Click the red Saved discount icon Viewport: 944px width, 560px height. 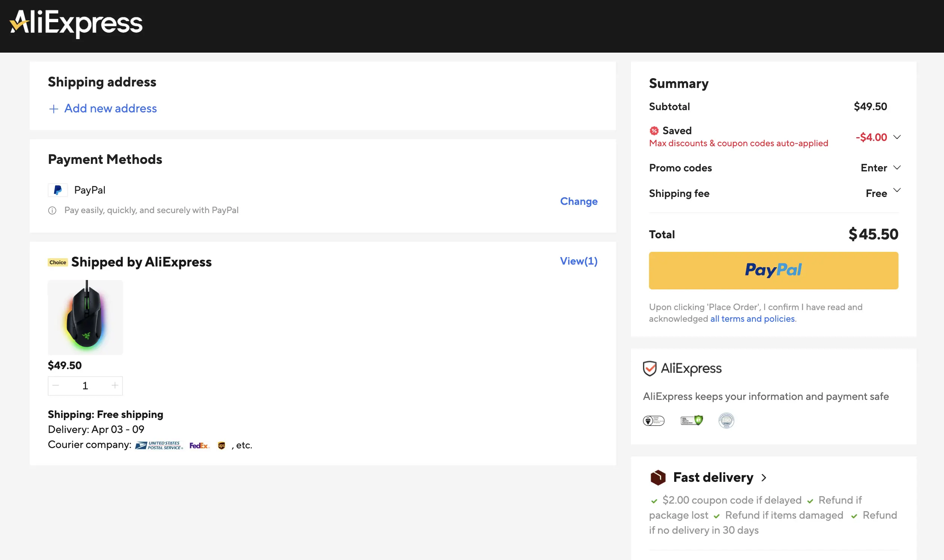coord(654,130)
